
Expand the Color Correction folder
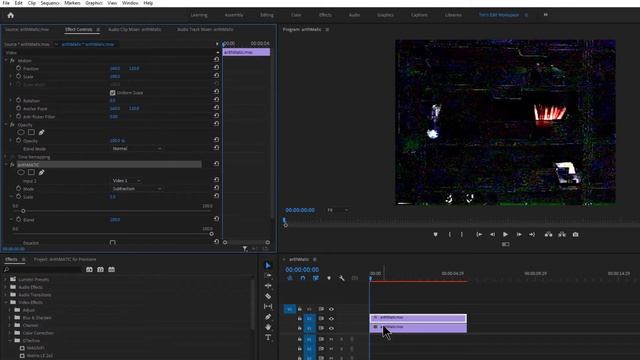(x=10, y=333)
